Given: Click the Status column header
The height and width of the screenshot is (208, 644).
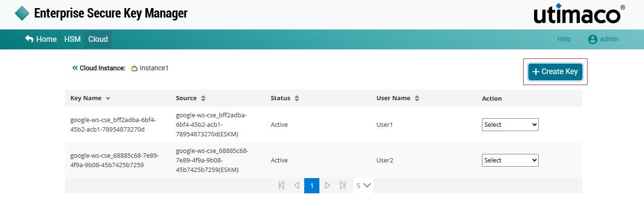Looking at the screenshot, I should tap(281, 98).
